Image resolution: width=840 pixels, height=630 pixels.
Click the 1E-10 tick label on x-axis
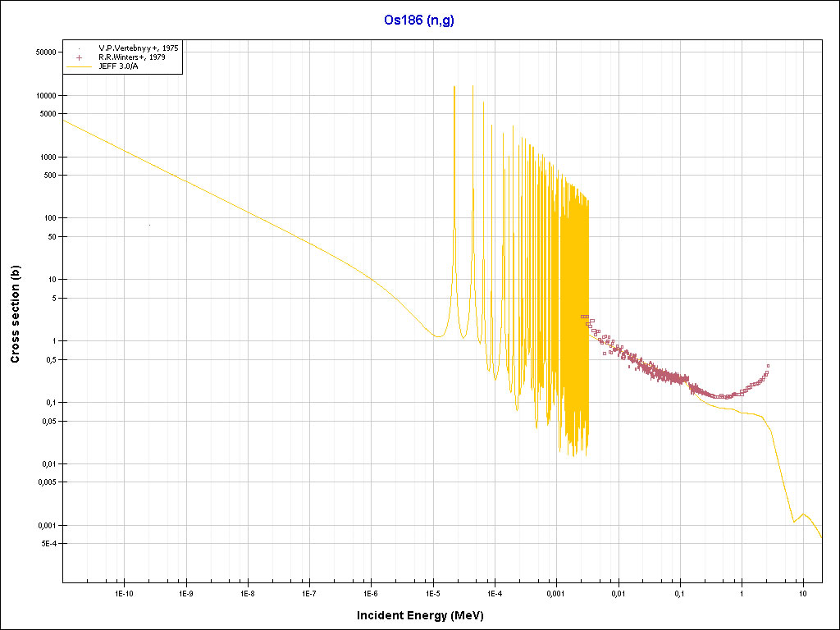click(x=124, y=592)
